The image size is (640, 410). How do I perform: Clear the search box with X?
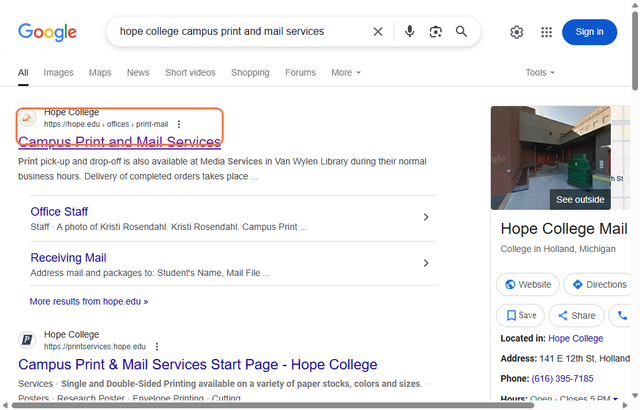click(378, 32)
